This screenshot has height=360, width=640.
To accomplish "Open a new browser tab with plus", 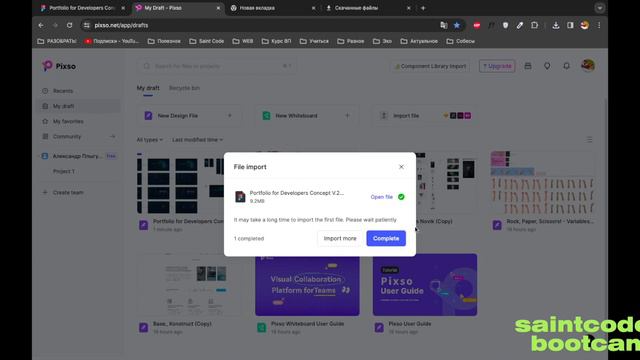I will [x=423, y=8].
